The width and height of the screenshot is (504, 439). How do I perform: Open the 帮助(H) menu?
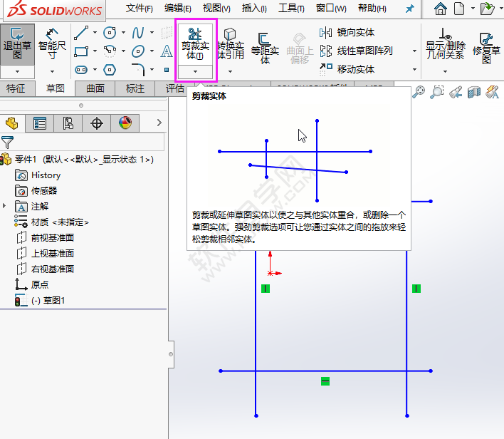click(372, 9)
